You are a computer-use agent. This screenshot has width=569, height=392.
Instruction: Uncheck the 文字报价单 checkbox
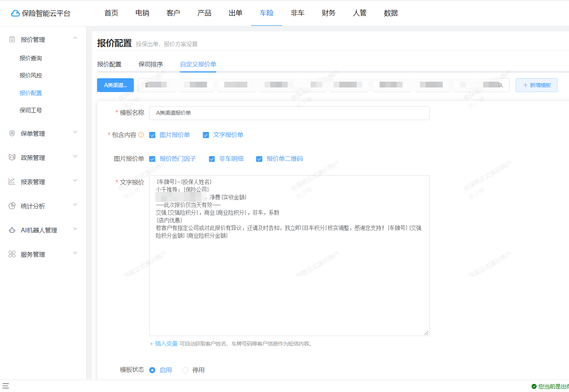tap(206, 135)
